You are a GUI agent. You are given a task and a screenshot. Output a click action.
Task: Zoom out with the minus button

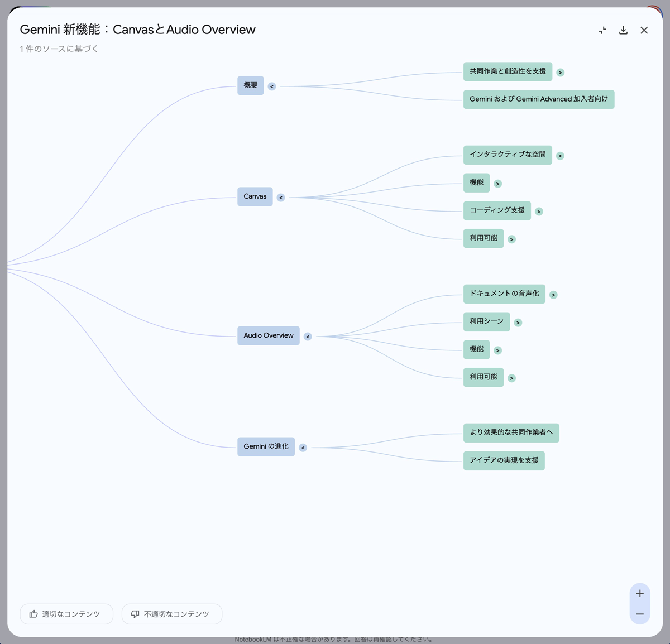640,614
